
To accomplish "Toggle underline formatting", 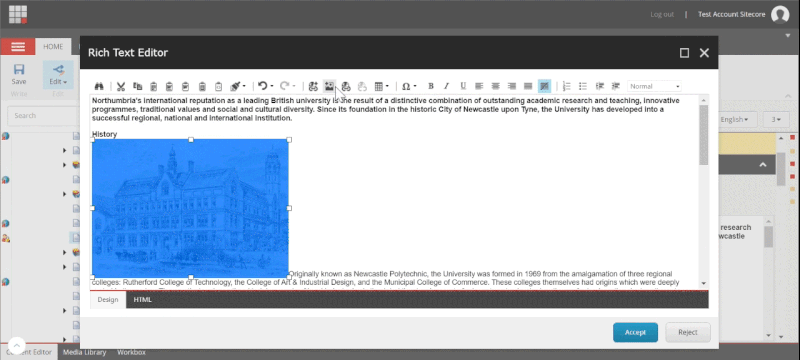I will (463, 86).
